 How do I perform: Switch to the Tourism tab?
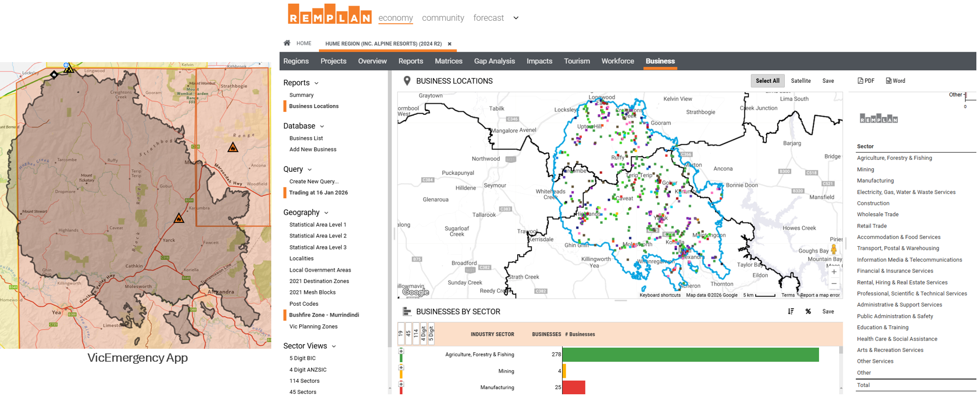tap(577, 61)
